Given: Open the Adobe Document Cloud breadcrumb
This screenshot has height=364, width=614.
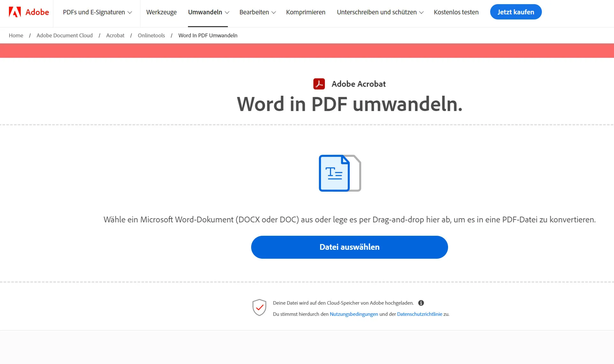Looking at the screenshot, I should (x=65, y=35).
